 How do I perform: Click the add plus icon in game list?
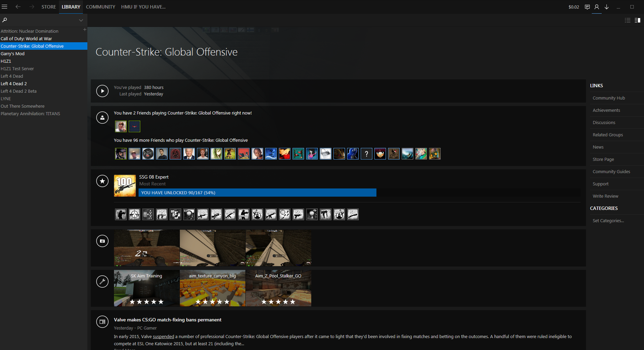85,30
